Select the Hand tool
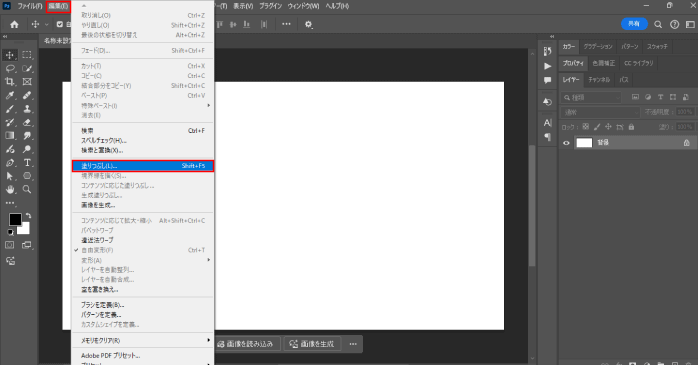Screen dimensions: 698x365 point(9,189)
